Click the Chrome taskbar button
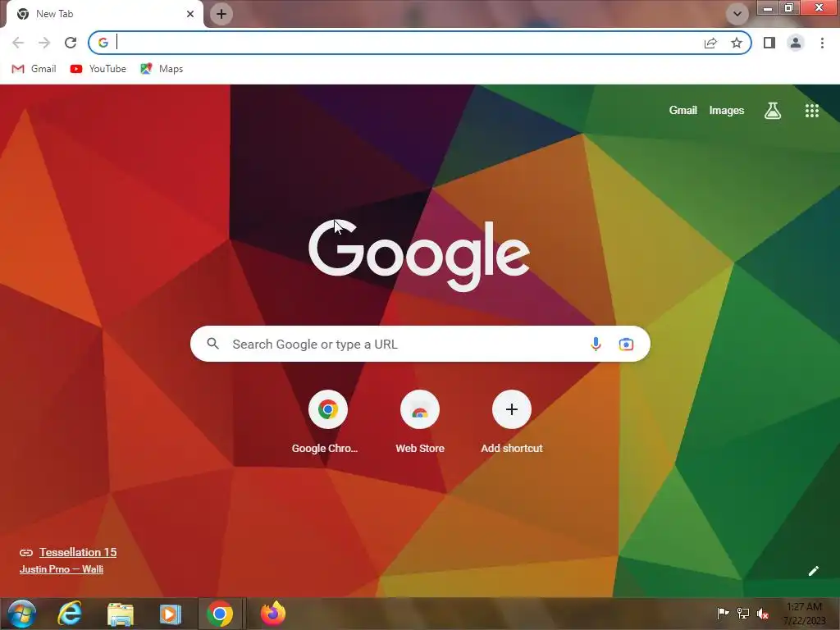 pos(220,614)
